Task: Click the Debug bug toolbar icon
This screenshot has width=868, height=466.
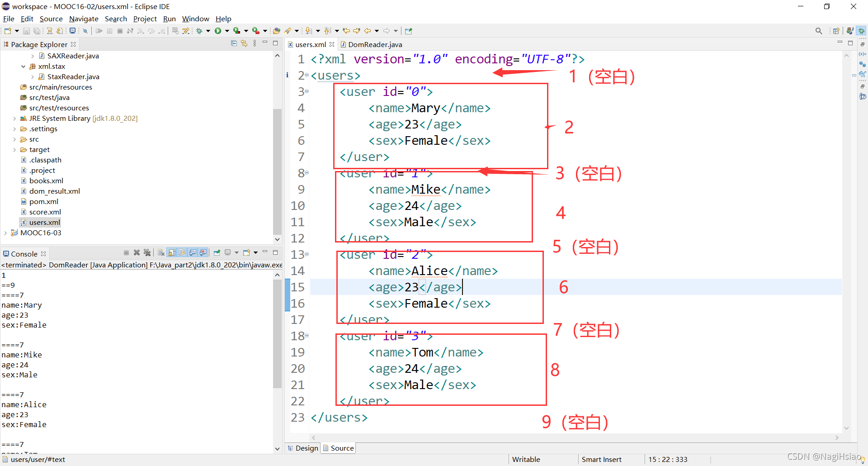Action: pyautogui.click(x=199, y=31)
